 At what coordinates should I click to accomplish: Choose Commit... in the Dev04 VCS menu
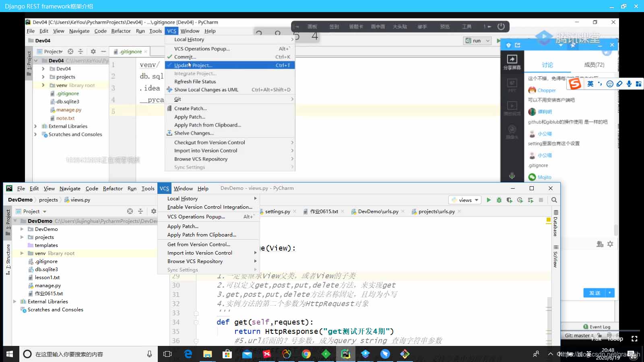click(x=230, y=57)
